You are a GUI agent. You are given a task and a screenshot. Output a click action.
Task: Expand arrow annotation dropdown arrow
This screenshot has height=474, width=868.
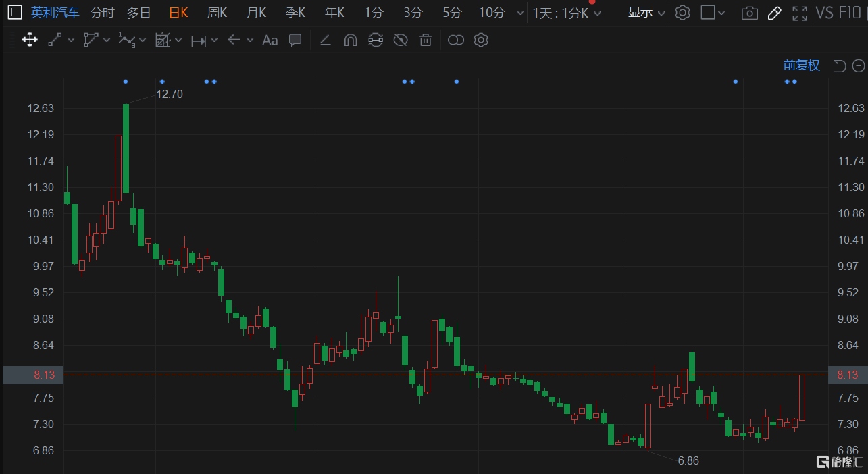tap(250, 41)
